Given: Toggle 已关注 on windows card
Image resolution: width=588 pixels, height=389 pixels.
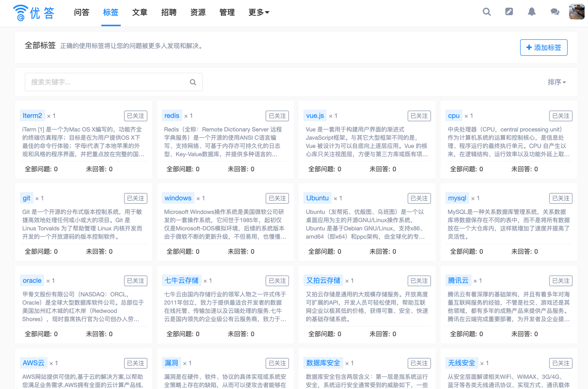Looking at the screenshot, I should pos(277,198).
